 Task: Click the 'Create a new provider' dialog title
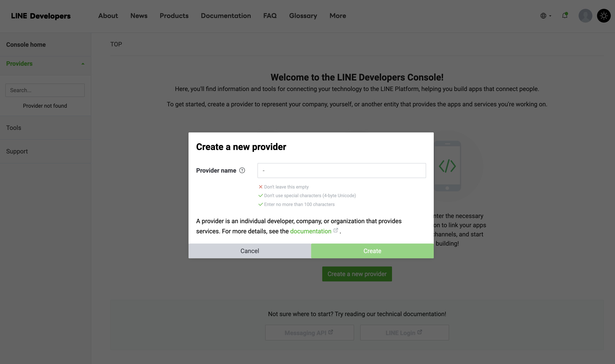click(x=241, y=147)
